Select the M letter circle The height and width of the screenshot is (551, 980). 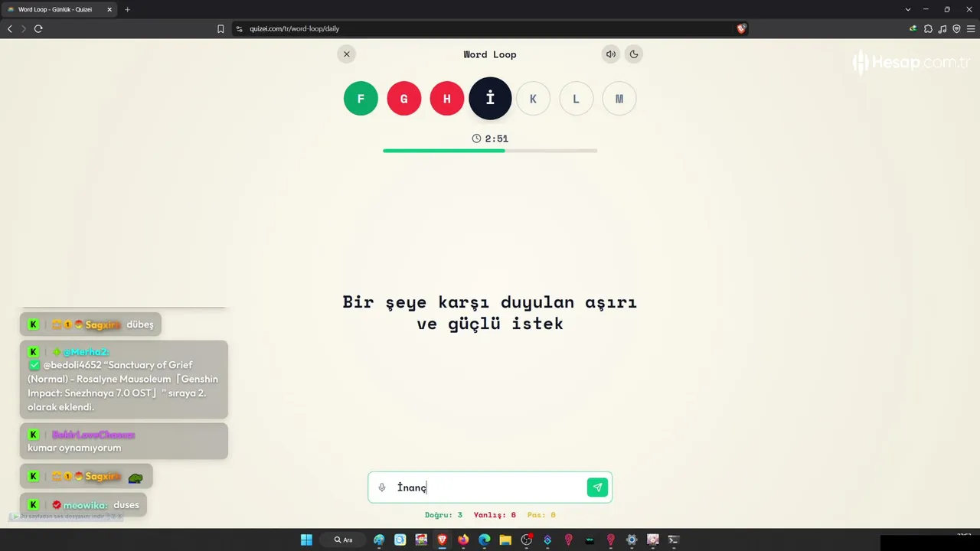pyautogui.click(x=619, y=99)
